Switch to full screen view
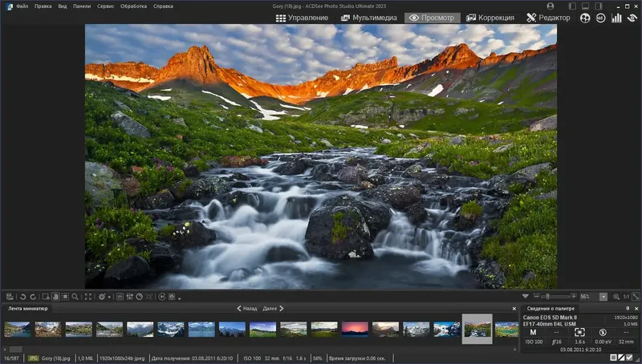The image size is (642, 364). pyautogui.click(x=88, y=297)
